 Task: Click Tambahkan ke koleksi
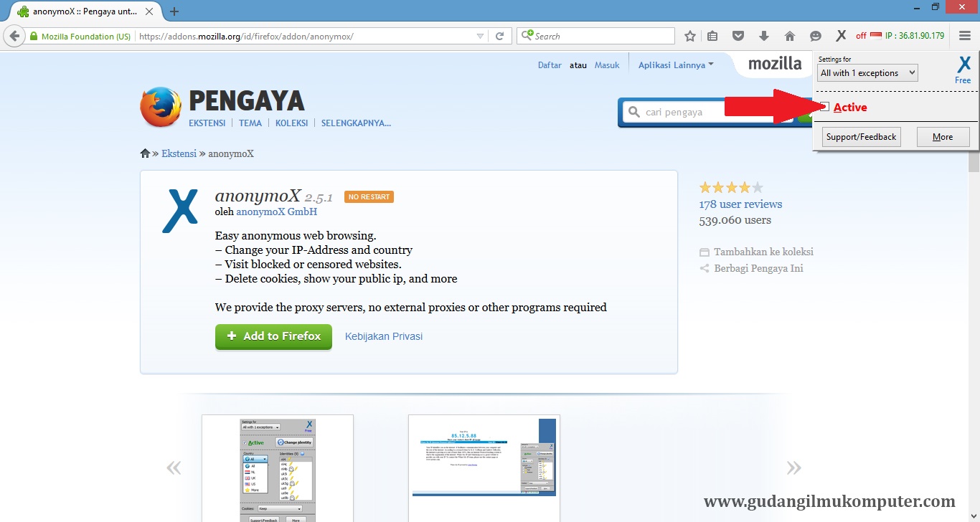[763, 252]
